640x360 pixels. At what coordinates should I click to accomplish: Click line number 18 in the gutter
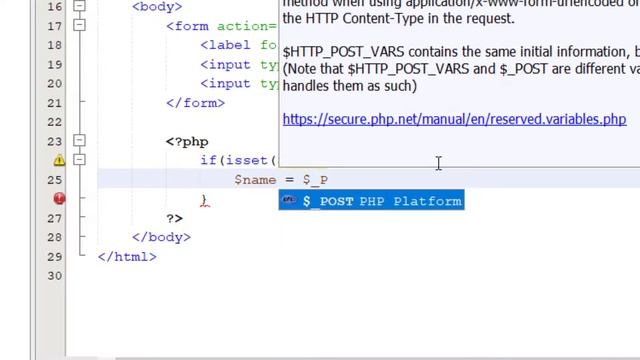tap(55, 45)
